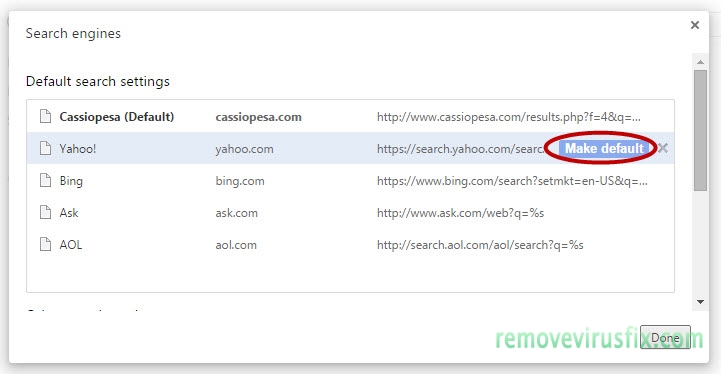
Task: Make Yahoo! the default search engine
Action: [604, 148]
